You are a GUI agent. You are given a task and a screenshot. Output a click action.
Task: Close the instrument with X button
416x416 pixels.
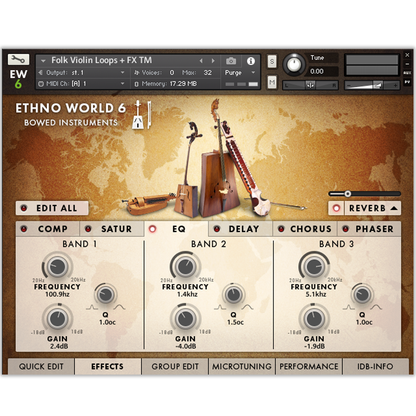click(407, 55)
